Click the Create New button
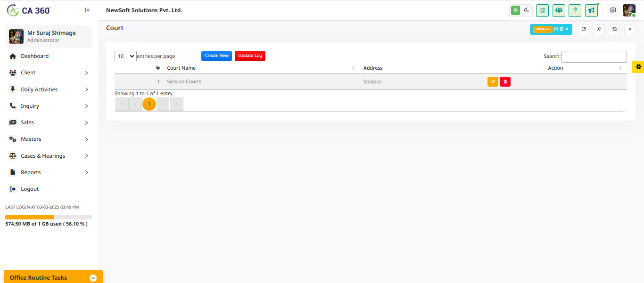Viewport: 644px width, 283px height. tap(216, 56)
